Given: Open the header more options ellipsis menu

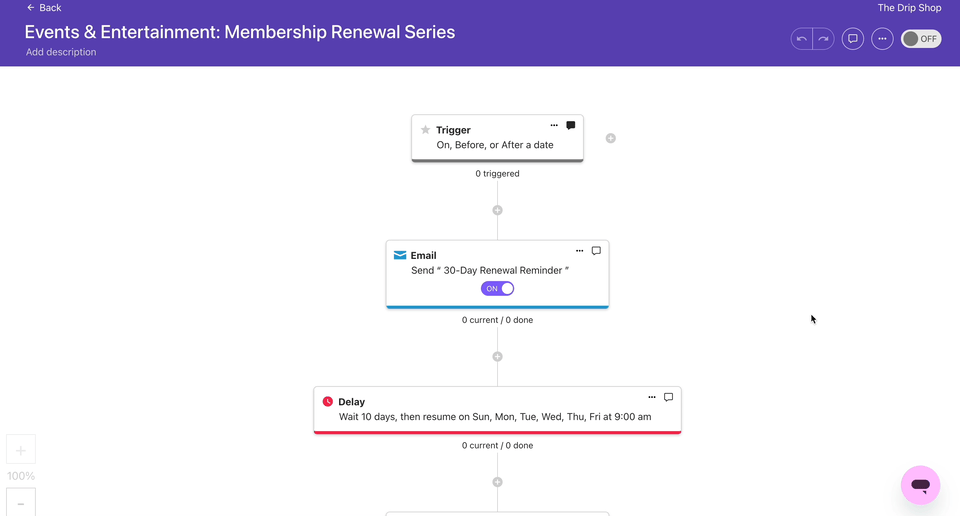Looking at the screenshot, I should (x=882, y=39).
